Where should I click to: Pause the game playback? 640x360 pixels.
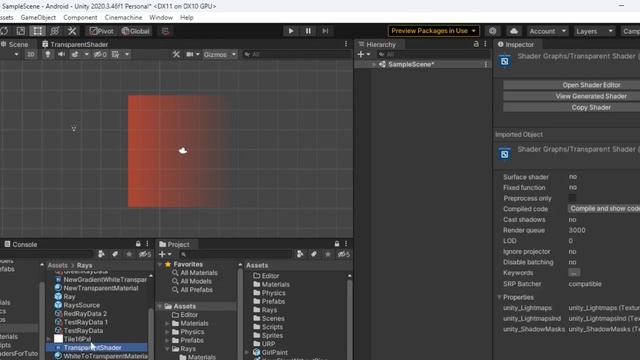[308, 31]
